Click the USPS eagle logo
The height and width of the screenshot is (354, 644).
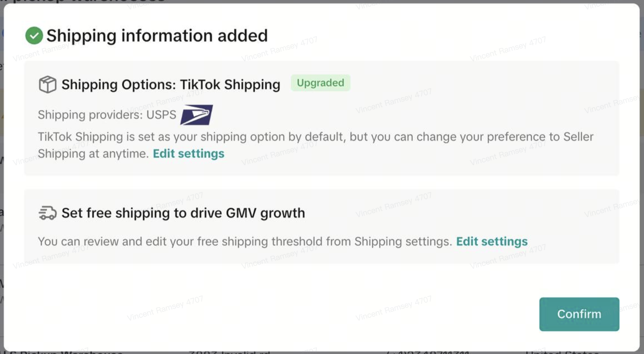197,115
